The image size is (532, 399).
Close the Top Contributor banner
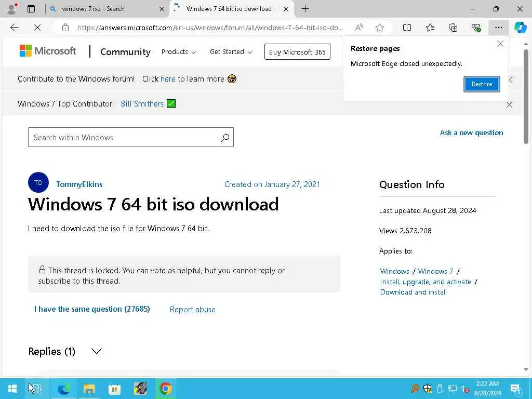click(509, 104)
